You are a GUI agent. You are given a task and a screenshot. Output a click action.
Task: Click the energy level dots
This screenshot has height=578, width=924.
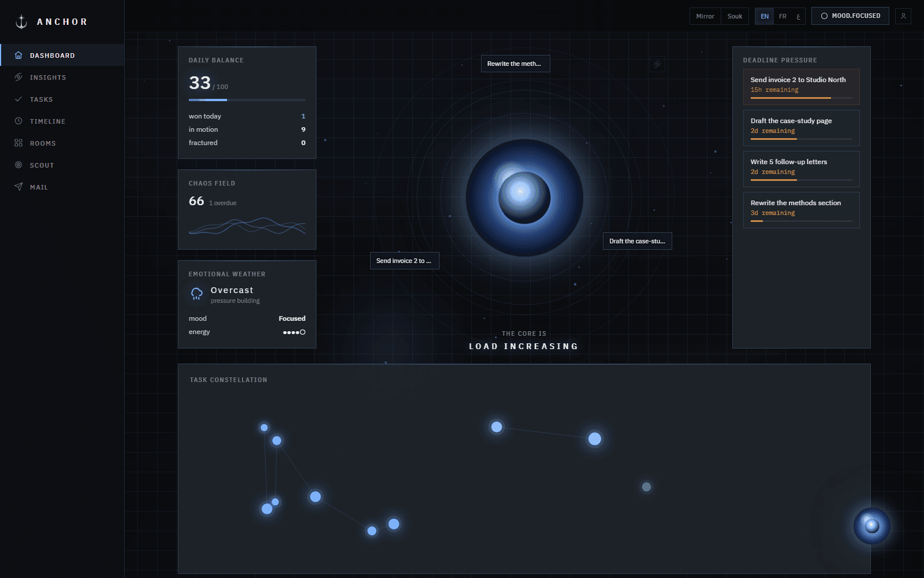[294, 332]
